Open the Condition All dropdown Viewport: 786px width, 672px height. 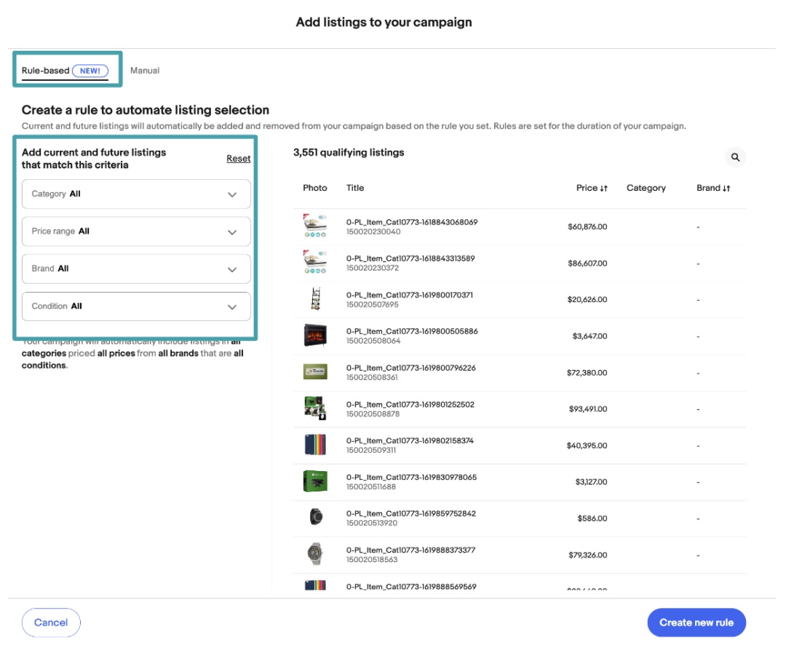click(x=136, y=307)
